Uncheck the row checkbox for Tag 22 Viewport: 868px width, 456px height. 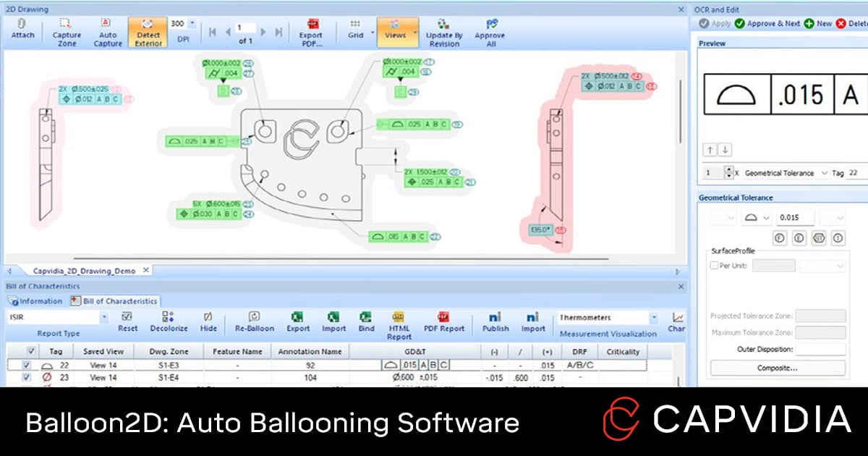27,365
